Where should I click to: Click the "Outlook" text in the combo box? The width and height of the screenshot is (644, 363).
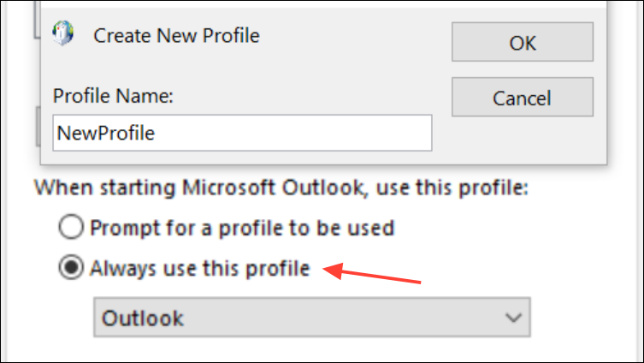coord(143,318)
